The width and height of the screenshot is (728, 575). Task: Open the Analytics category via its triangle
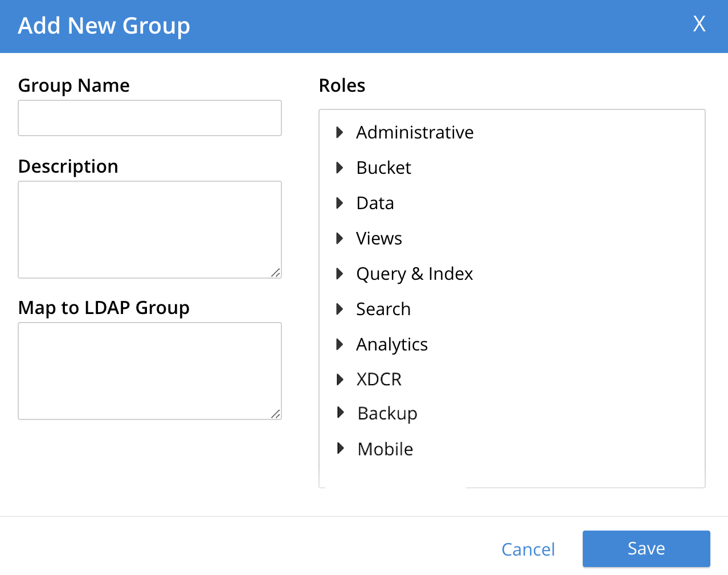[340, 345]
